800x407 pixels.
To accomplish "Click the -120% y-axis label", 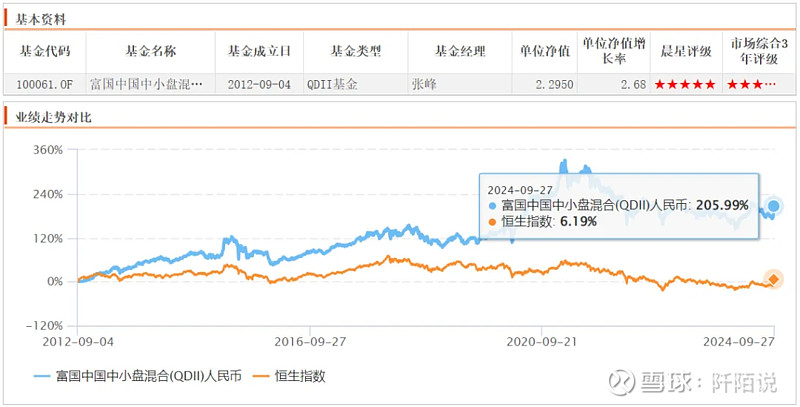I will pos(47,326).
